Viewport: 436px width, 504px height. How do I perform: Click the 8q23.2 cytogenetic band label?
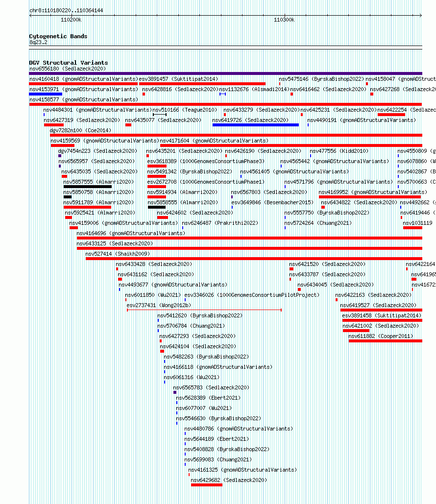tap(38, 43)
